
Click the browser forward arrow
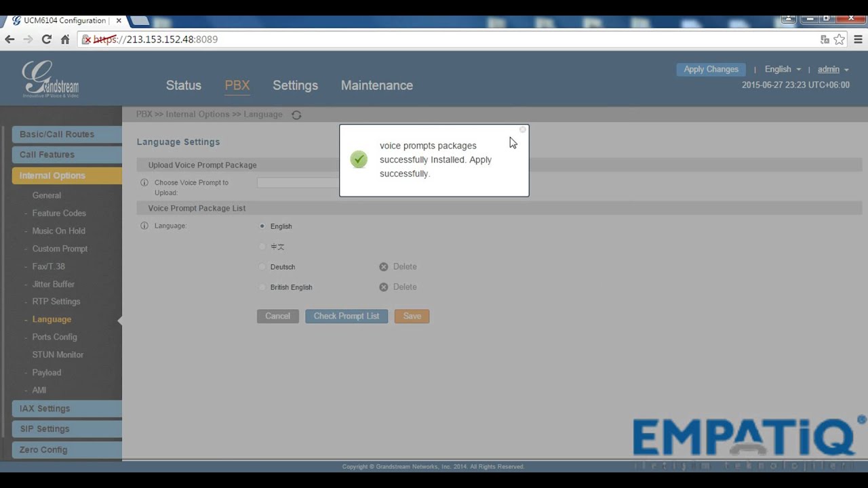point(28,39)
